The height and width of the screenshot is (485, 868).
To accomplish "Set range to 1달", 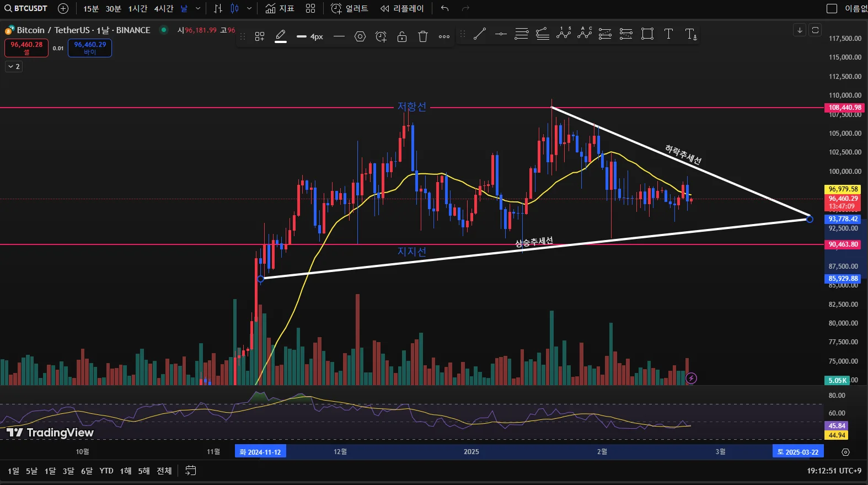I will point(50,471).
